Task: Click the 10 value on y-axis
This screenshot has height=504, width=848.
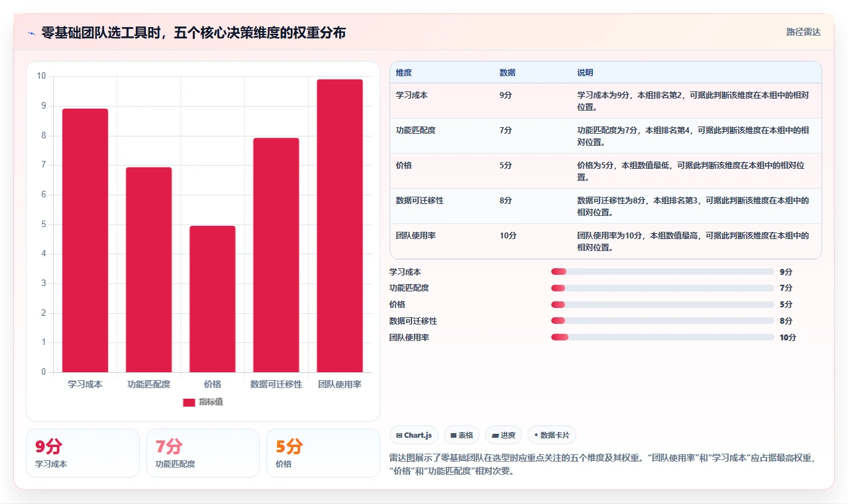Action: (41, 76)
